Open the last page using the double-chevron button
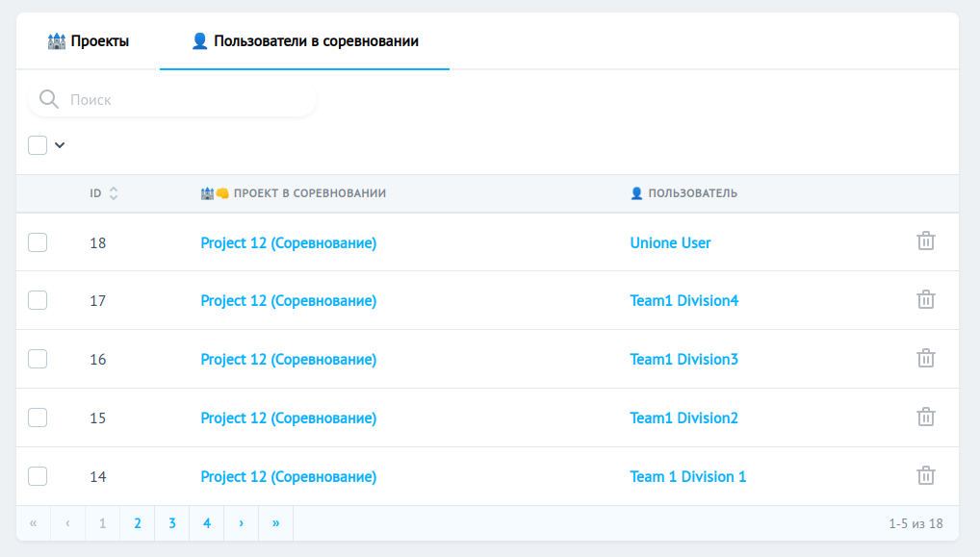The height and width of the screenshot is (557, 980). click(x=274, y=522)
